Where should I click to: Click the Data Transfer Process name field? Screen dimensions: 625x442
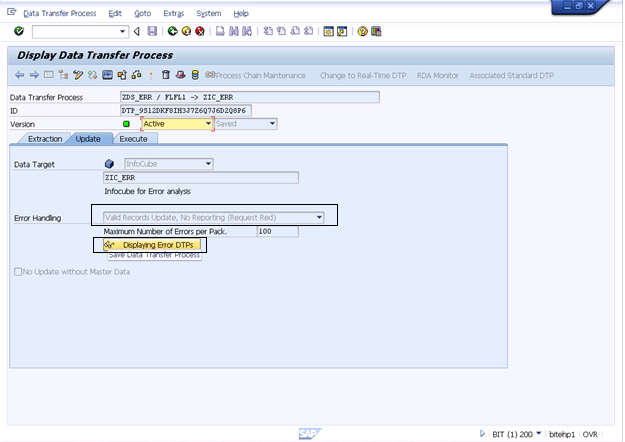click(x=250, y=97)
